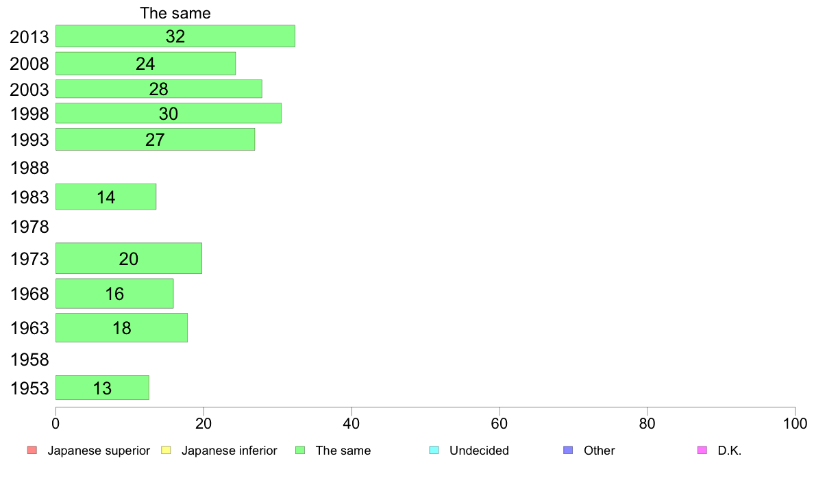The image size is (814, 504).
Task: Click the 1988 year axis label
Action: click(x=29, y=168)
